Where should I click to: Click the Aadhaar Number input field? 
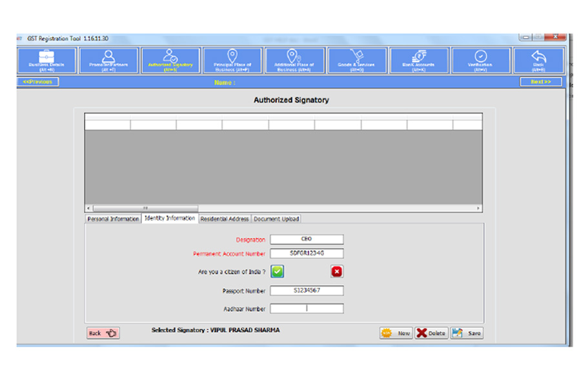[307, 308]
